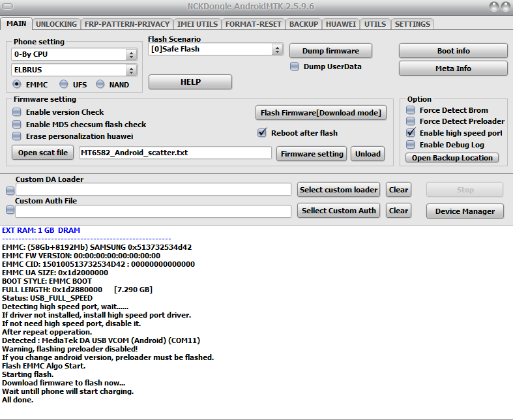This screenshot has width=513, height=420.
Task: Click the scatter file path field
Action: tap(175, 153)
